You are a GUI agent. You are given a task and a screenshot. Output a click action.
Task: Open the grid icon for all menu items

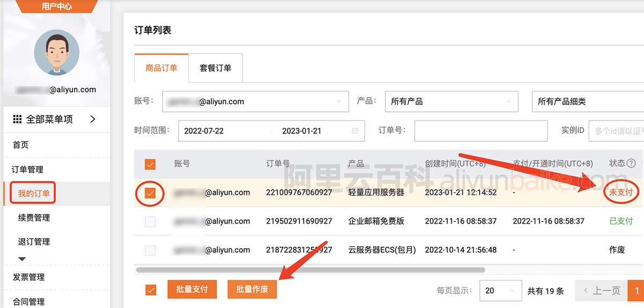tap(17, 119)
